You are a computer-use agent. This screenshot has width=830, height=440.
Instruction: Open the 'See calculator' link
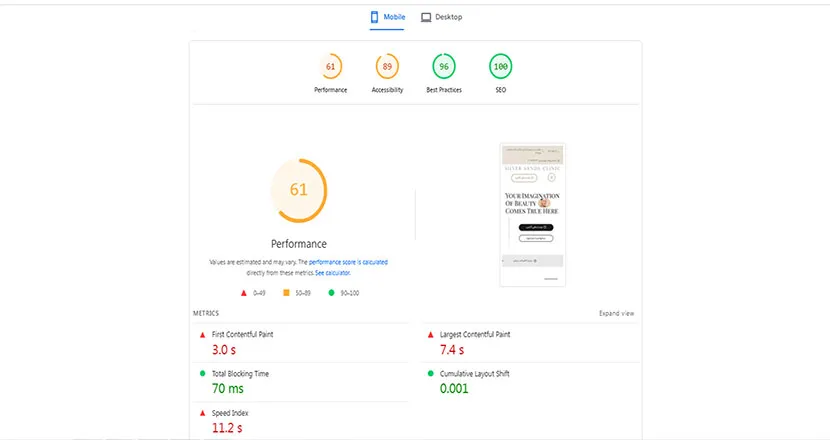[x=334, y=272]
